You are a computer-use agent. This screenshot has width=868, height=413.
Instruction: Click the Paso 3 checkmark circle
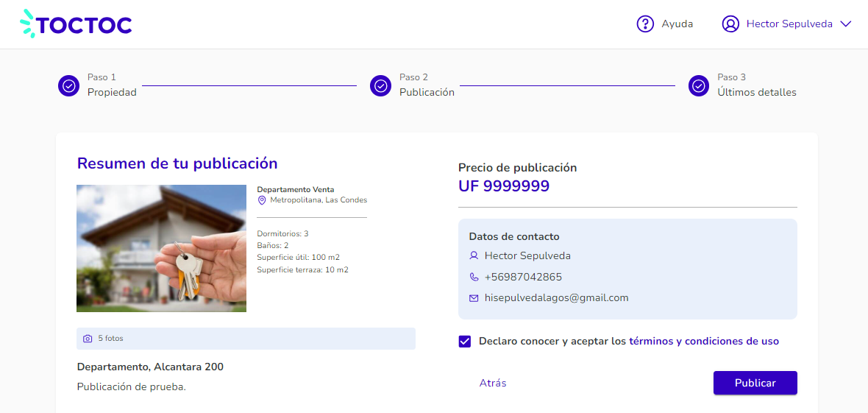click(699, 85)
